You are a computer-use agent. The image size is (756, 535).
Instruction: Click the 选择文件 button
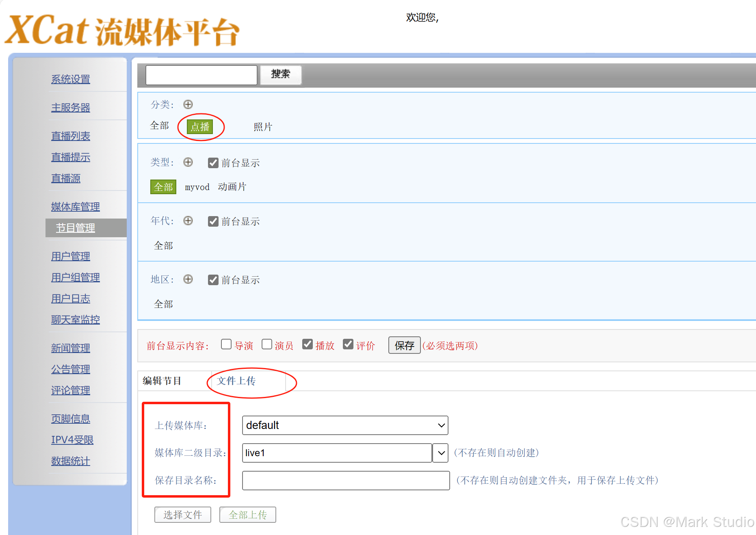[x=183, y=515]
